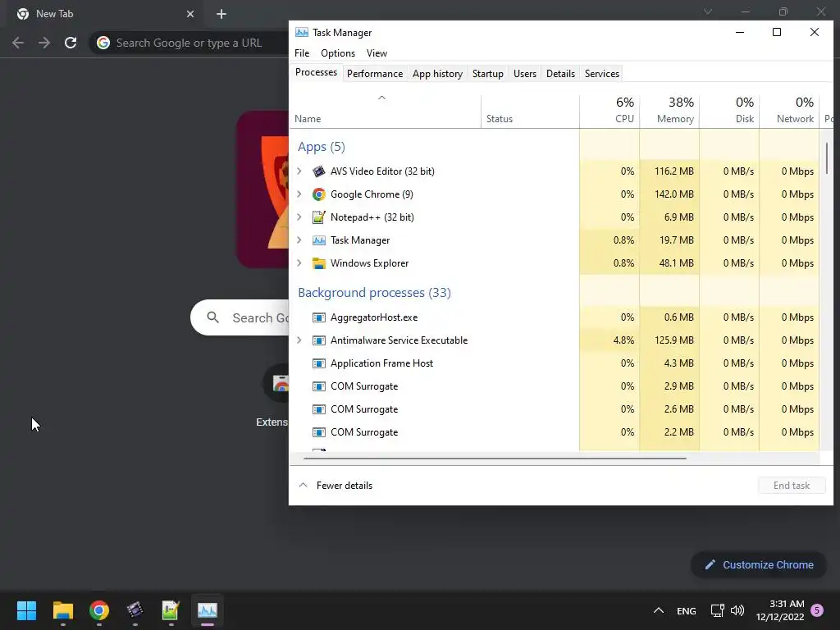Click the AggregatorHost.exe process icon
Viewport: 840px width, 630px height.
point(319,317)
